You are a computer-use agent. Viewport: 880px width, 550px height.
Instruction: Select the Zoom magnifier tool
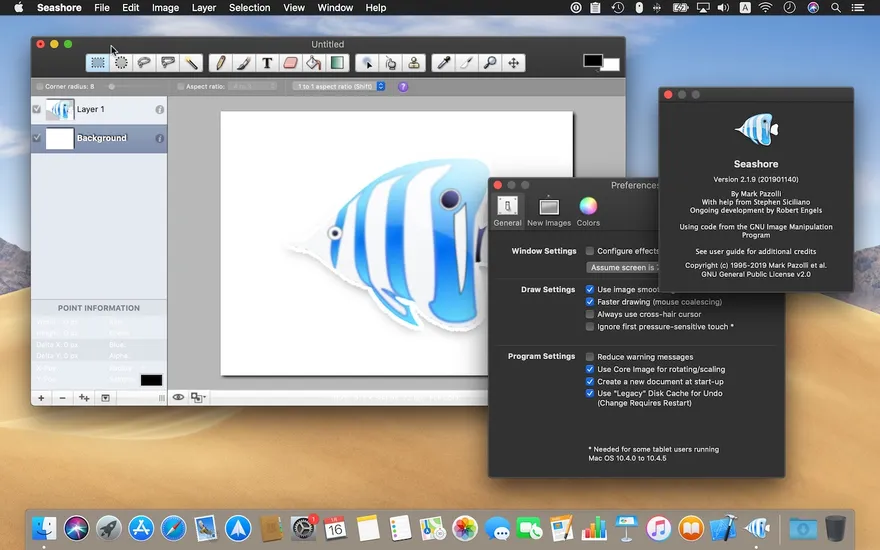pyautogui.click(x=490, y=63)
